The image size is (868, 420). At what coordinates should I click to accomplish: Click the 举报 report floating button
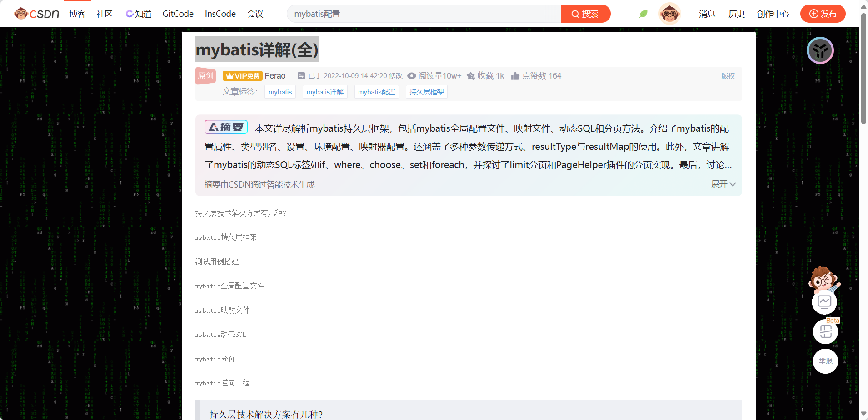(825, 361)
